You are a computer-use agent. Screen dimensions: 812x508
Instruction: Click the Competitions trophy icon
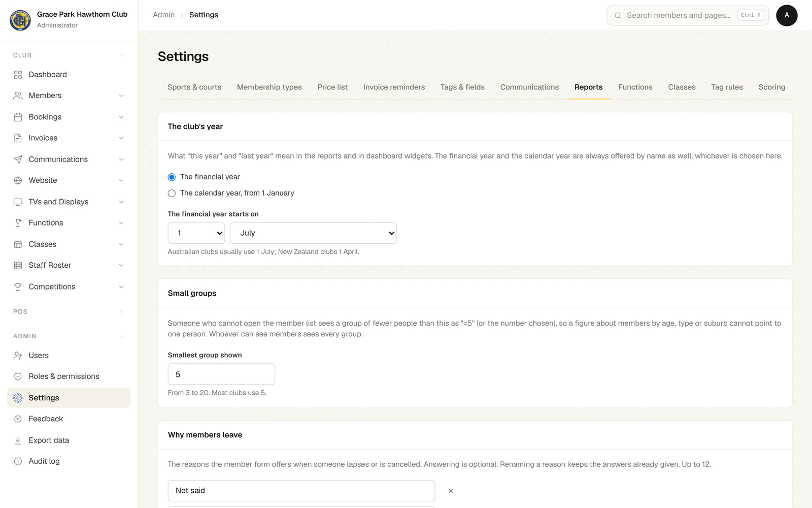(18, 287)
